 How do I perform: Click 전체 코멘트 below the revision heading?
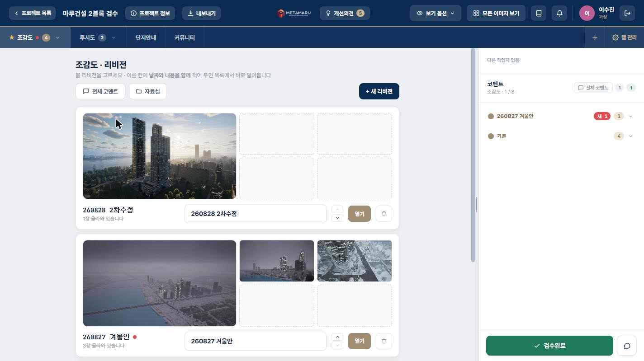click(x=100, y=91)
